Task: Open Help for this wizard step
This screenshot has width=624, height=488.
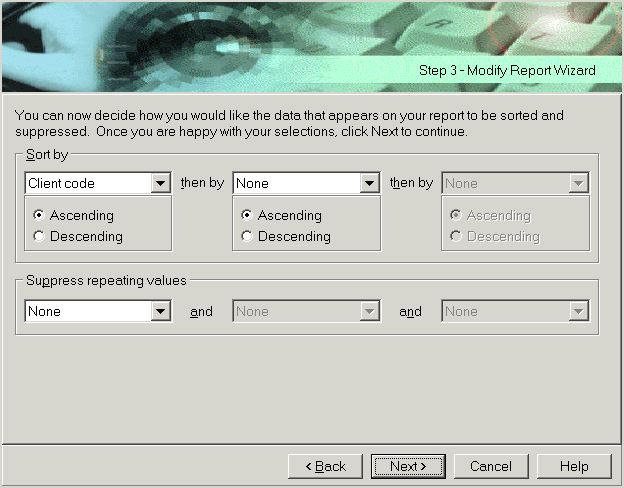Action: pos(573,466)
